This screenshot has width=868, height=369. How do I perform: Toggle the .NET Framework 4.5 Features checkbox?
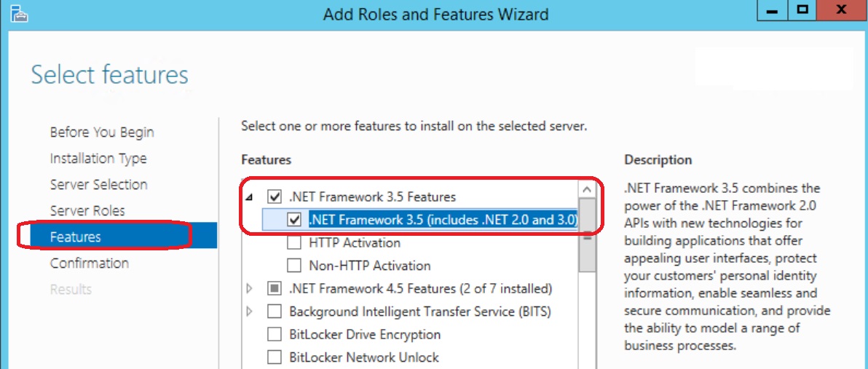(275, 289)
